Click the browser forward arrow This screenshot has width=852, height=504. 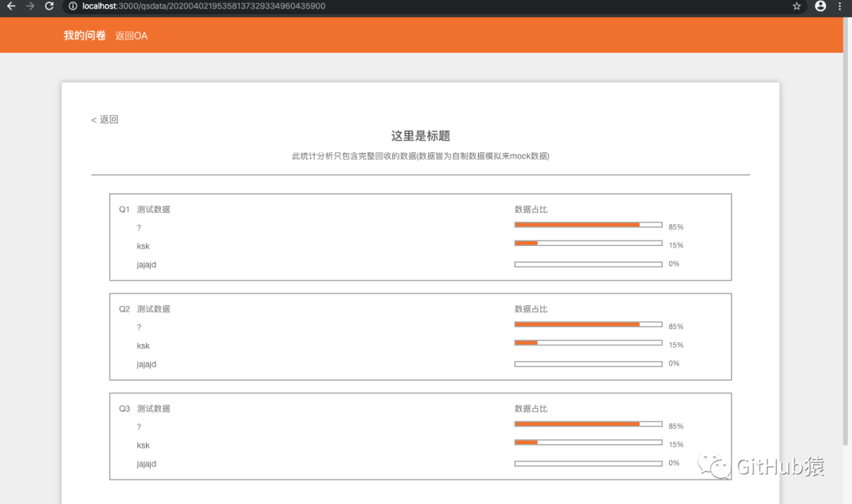pyautogui.click(x=30, y=6)
